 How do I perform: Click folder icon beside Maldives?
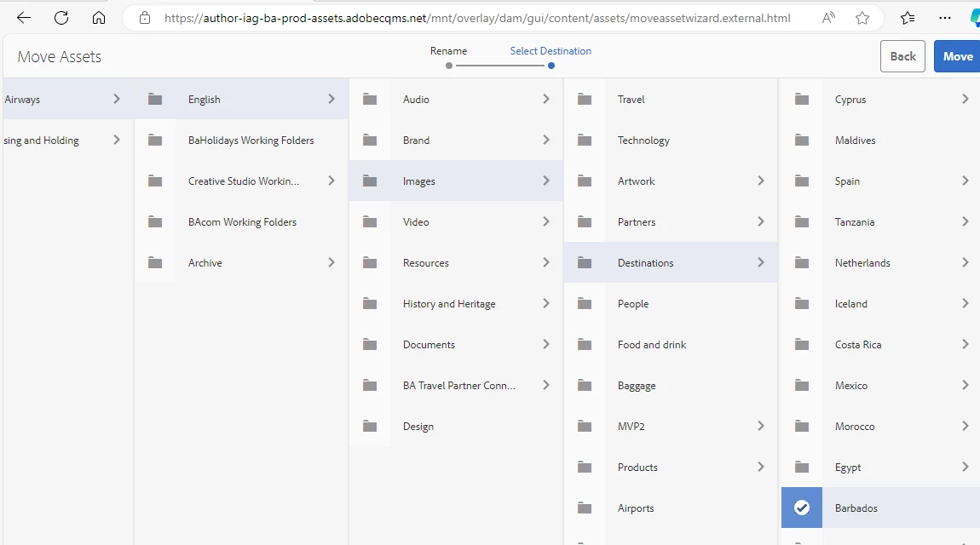coord(802,141)
